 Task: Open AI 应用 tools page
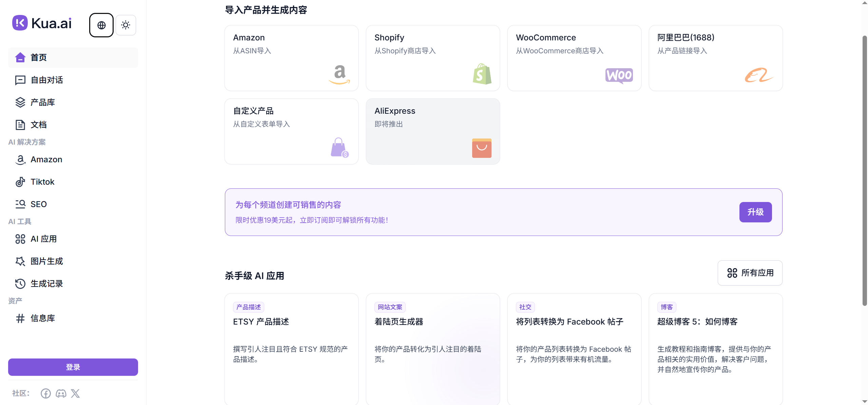[73, 239]
